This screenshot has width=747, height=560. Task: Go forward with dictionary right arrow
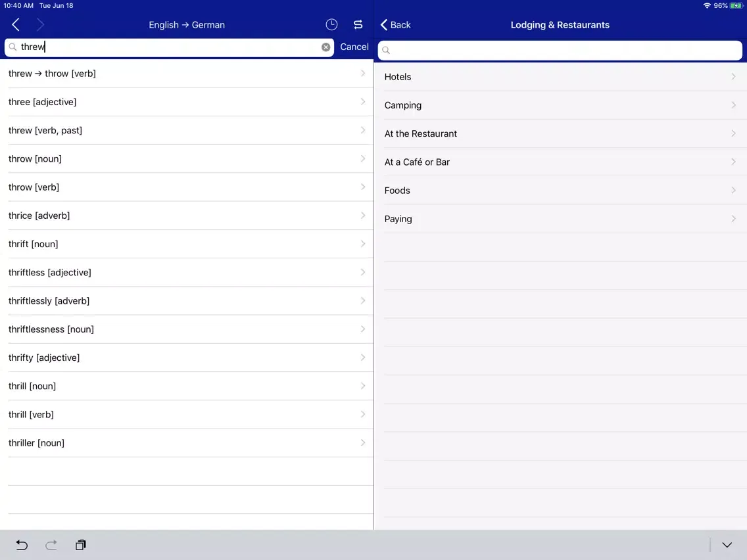click(x=41, y=25)
